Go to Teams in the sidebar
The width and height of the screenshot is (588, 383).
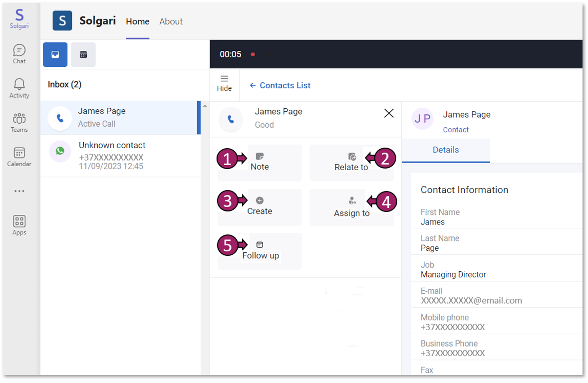(x=19, y=122)
